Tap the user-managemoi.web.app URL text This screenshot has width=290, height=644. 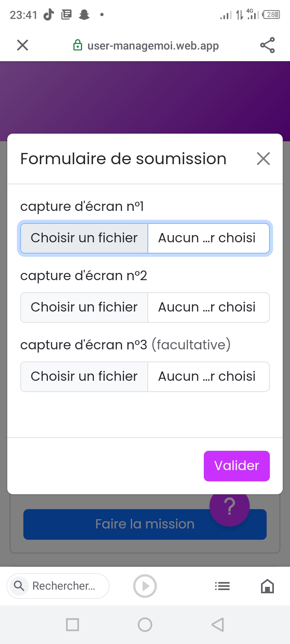pos(153,46)
